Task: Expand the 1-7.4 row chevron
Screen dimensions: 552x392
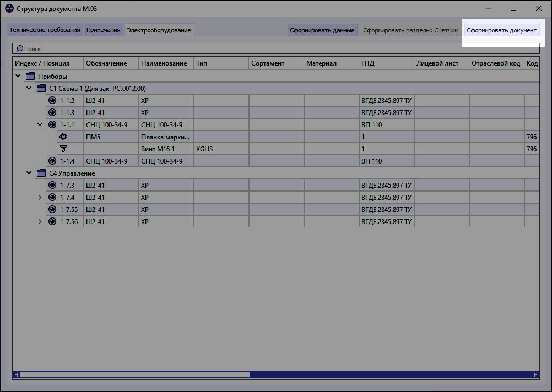Action: [39, 197]
